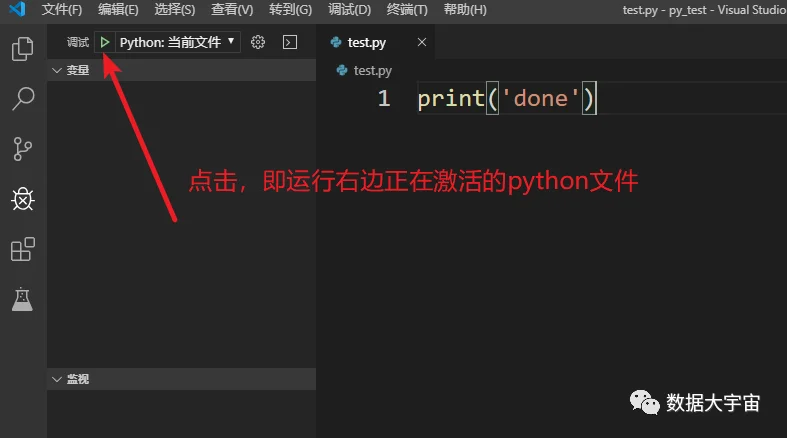Open the 调试(D) menu

coord(349,10)
